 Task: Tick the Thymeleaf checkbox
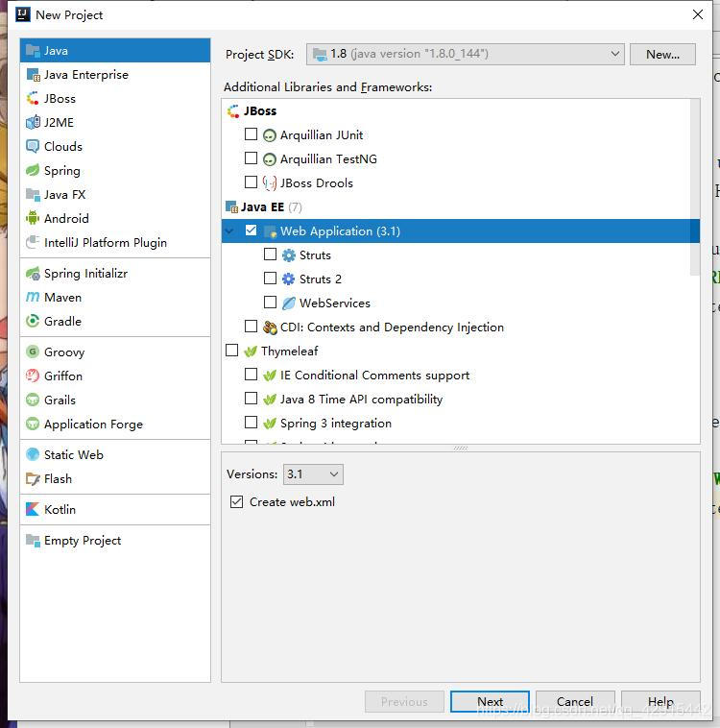231,350
